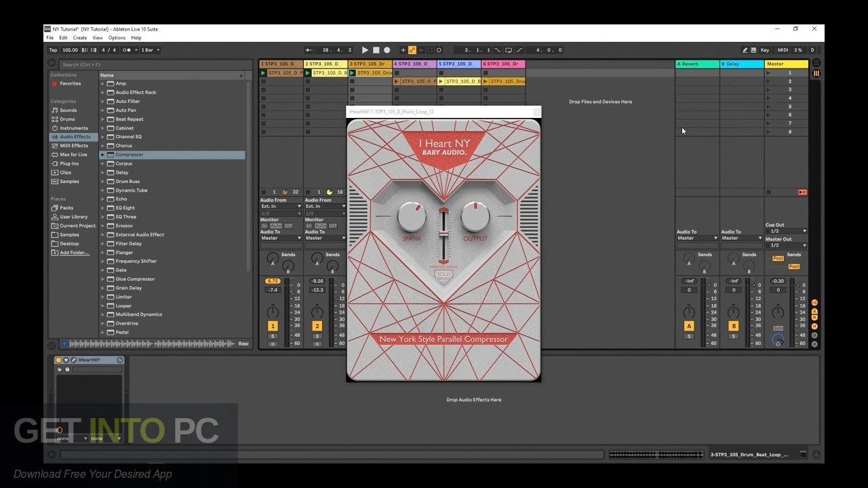This screenshot has width=868, height=488.
Task: Toggle the Automation Arm button
Action: (x=412, y=50)
